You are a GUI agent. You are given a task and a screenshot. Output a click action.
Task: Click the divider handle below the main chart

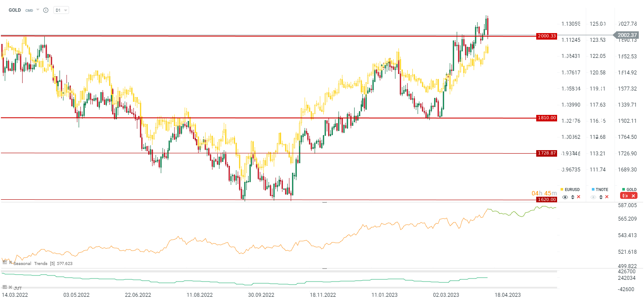pyautogui.click(x=324, y=202)
